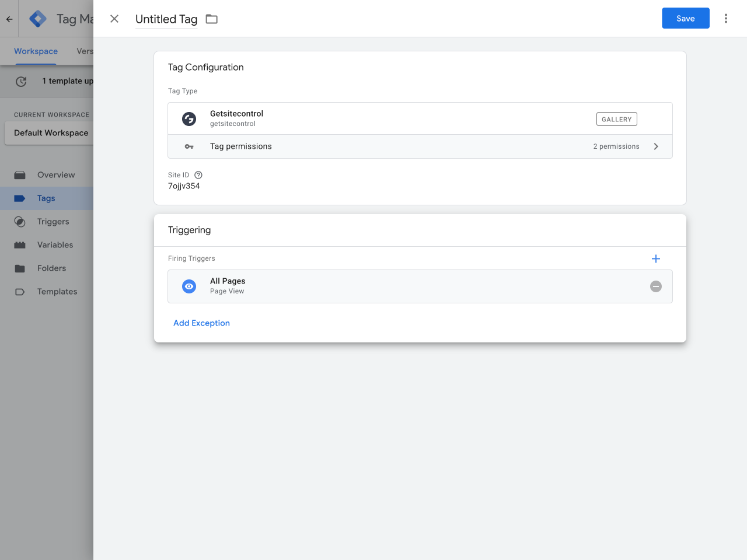Open the Default Workspace selector
This screenshot has height=560, width=747.
51,133
